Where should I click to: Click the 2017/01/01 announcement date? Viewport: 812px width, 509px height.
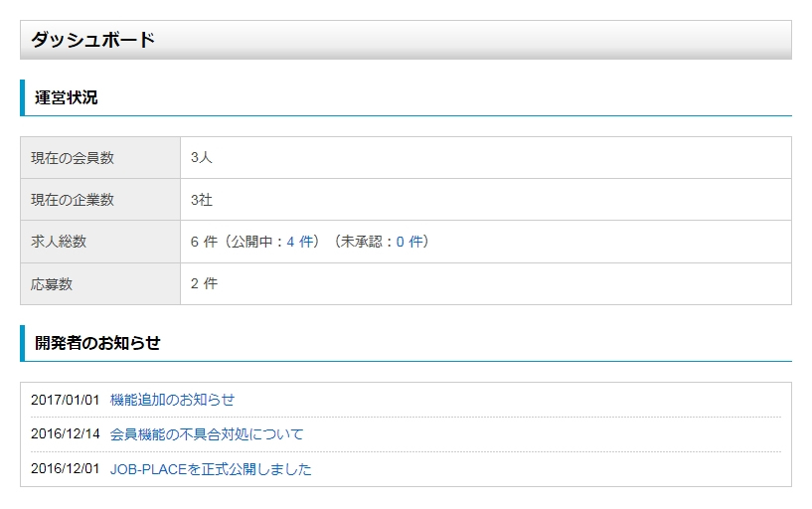[x=66, y=400]
